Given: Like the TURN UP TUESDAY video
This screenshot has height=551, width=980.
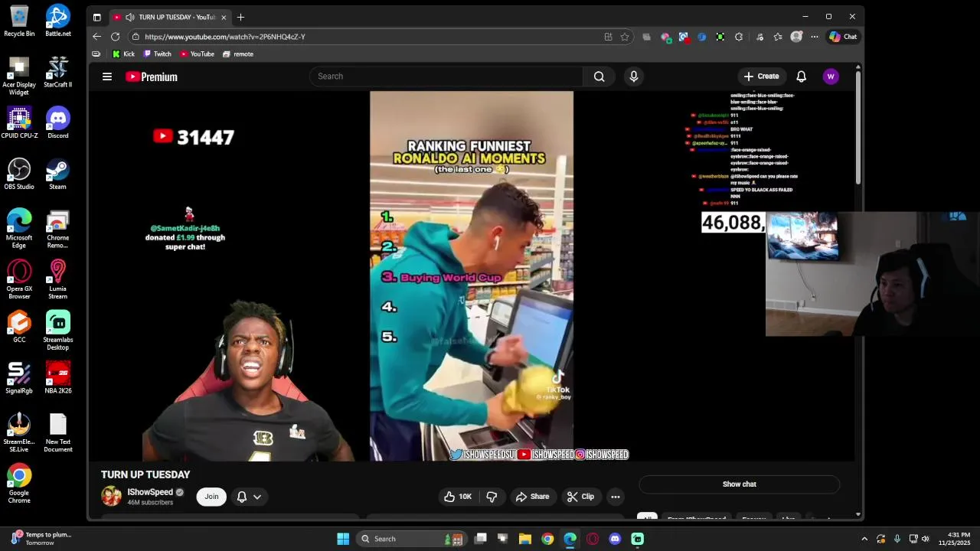Looking at the screenshot, I should pos(458,497).
